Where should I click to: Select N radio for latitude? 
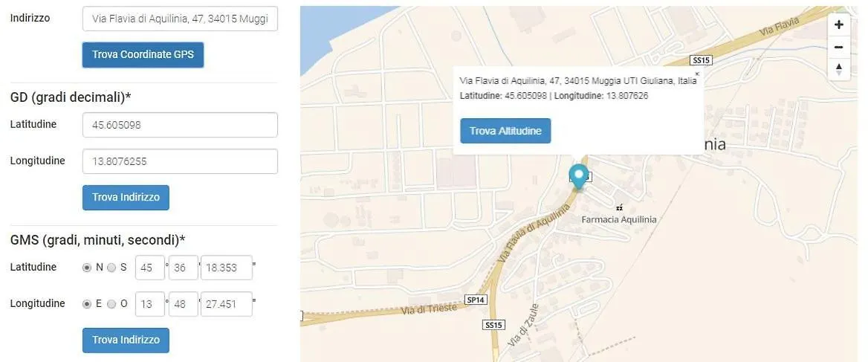point(87,268)
